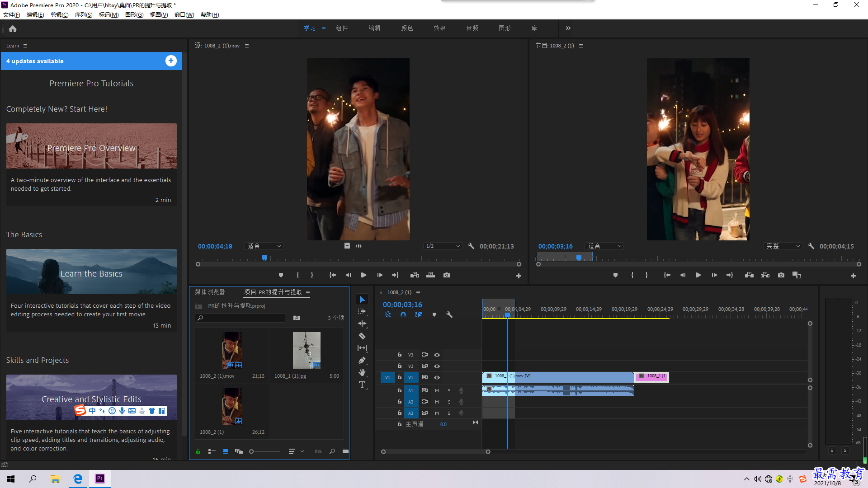Image resolution: width=868 pixels, height=488 pixels.
Task: Export frame from program monitor
Action: pyautogui.click(x=781, y=275)
